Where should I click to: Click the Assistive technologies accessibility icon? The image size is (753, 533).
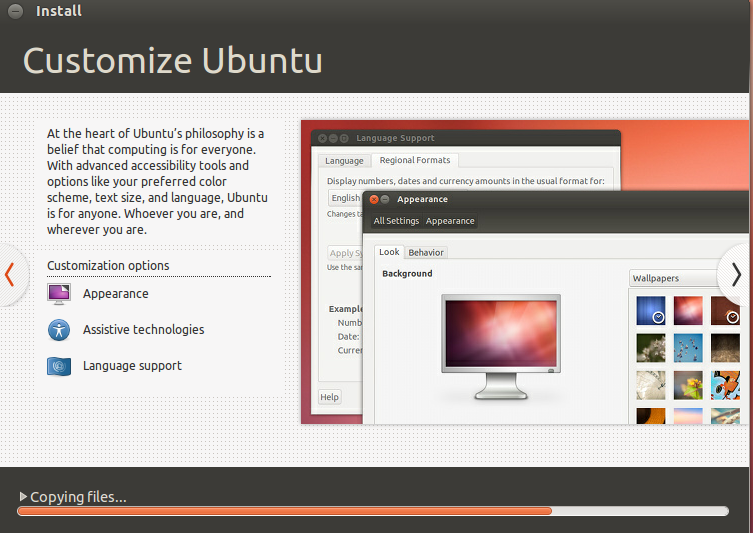(x=59, y=330)
